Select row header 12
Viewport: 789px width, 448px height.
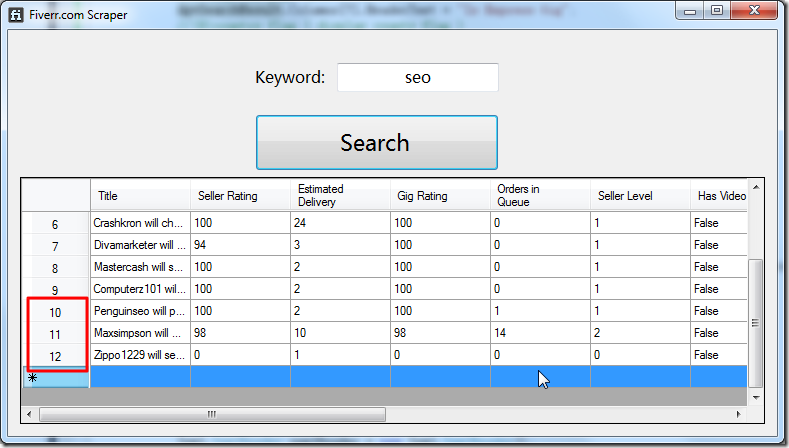(55, 355)
